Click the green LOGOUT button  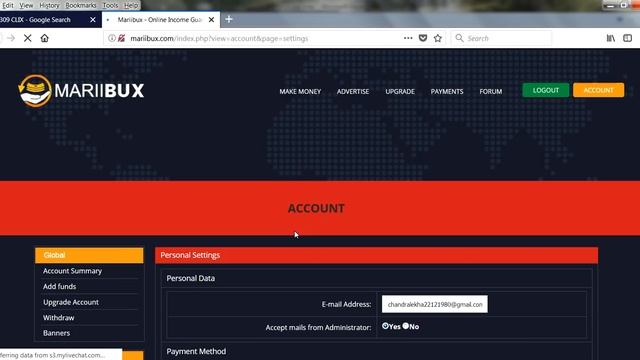[x=546, y=90]
